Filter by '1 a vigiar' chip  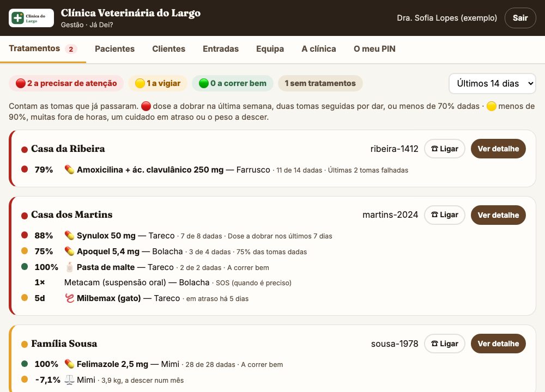point(158,83)
